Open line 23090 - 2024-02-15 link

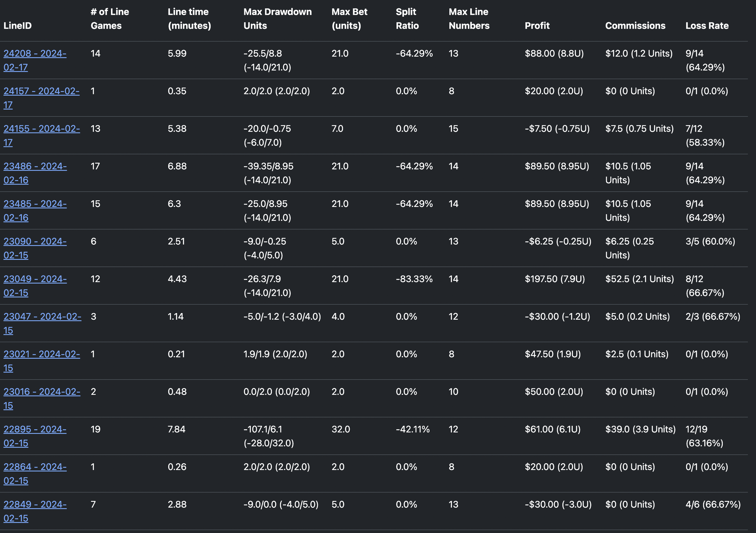click(x=35, y=241)
